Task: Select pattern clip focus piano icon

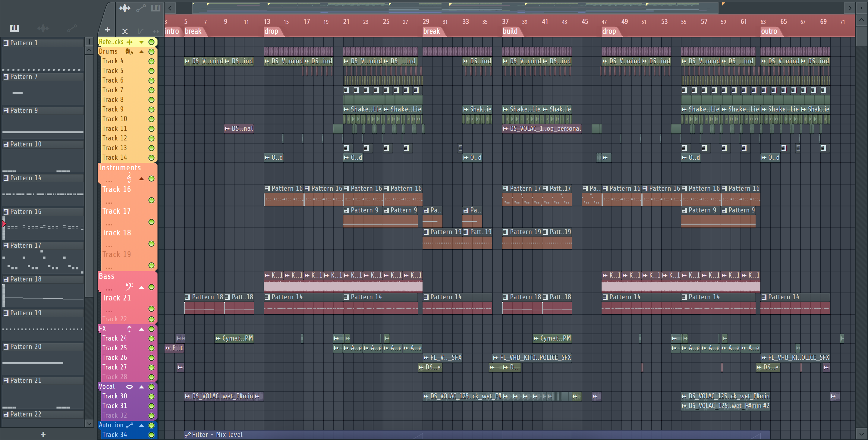Action: (156, 8)
